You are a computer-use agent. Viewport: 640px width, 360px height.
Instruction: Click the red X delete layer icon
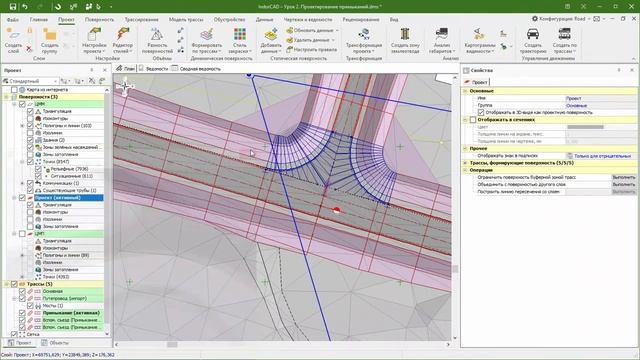click(x=29, y=49)
